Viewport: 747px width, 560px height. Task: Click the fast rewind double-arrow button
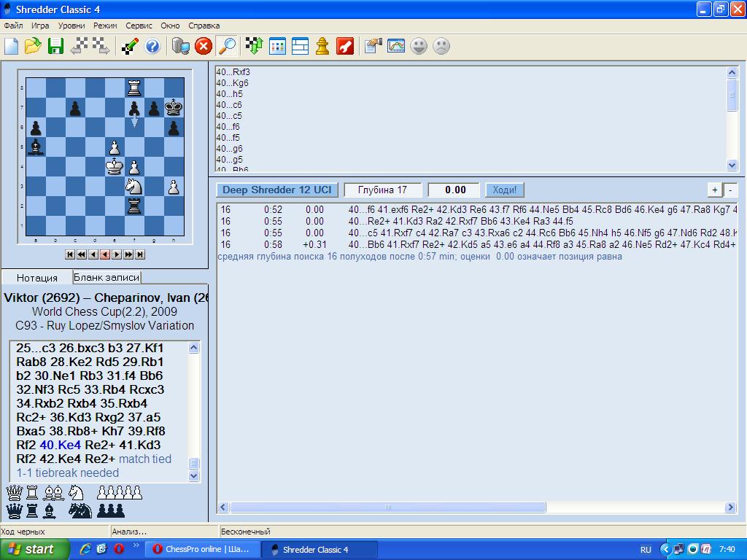coord(82,254)
